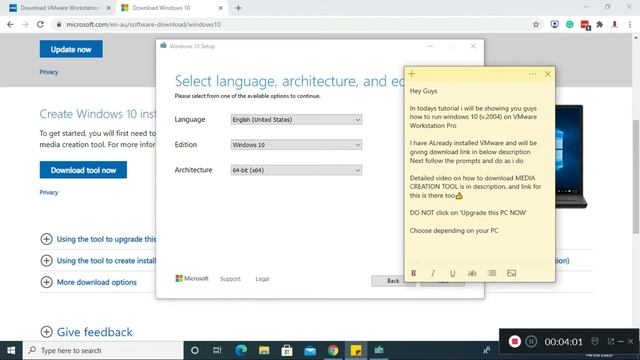This screenshot has width=640, height=360.
Task: Go back in Chrome browser
Action: pos(10,24)
